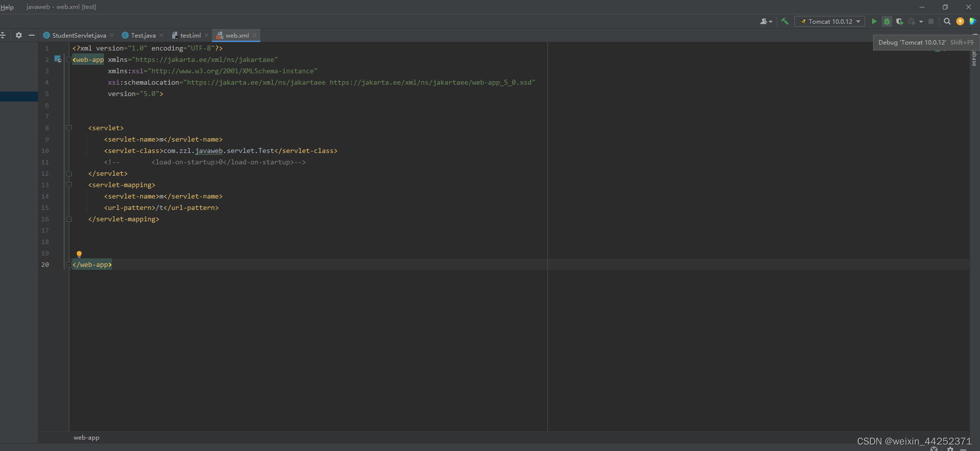Switch to the test.iml tab
Screen dimensions: 980x451
190,35
